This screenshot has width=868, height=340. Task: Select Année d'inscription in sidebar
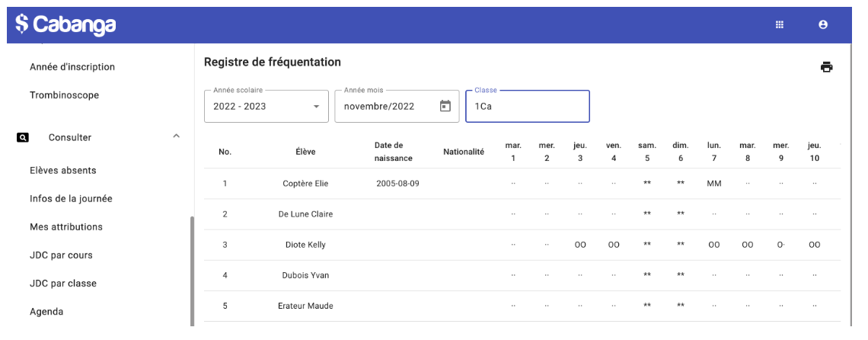tap(72, 67)
